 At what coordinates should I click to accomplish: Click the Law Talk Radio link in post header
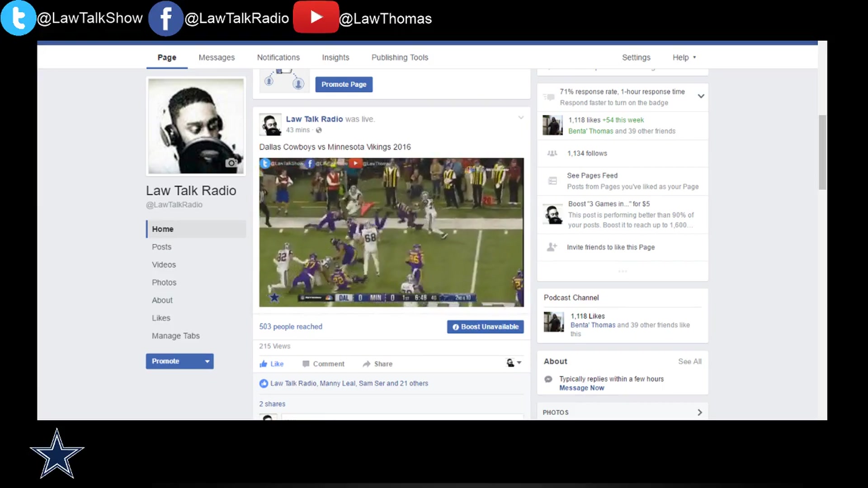[x=314, y=119]
